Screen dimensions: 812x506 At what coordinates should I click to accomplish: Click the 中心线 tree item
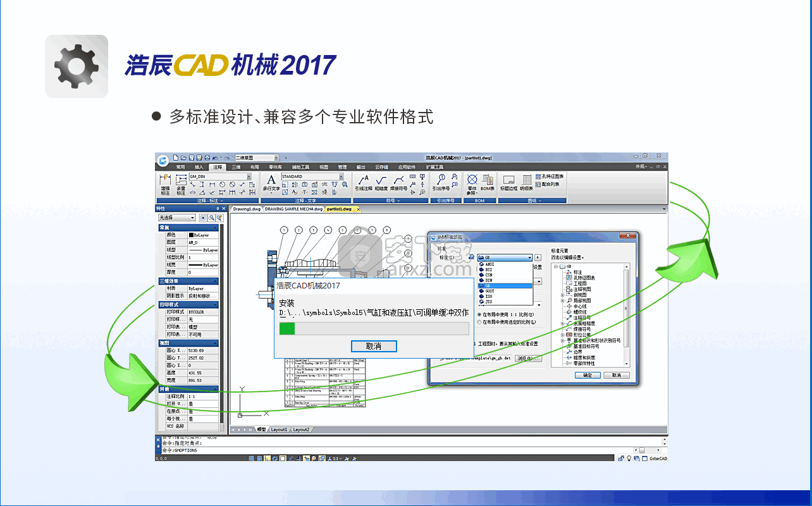pos(580,306)
